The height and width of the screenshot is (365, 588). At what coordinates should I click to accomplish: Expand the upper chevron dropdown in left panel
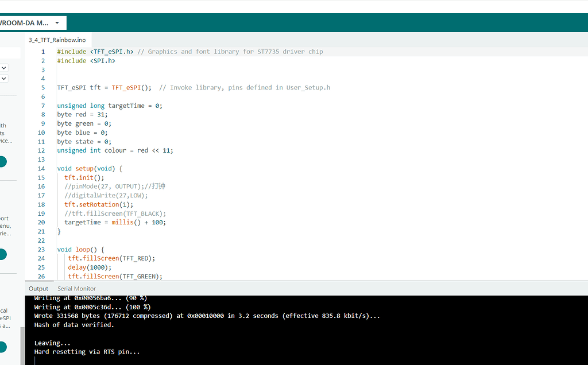[5, 67]
